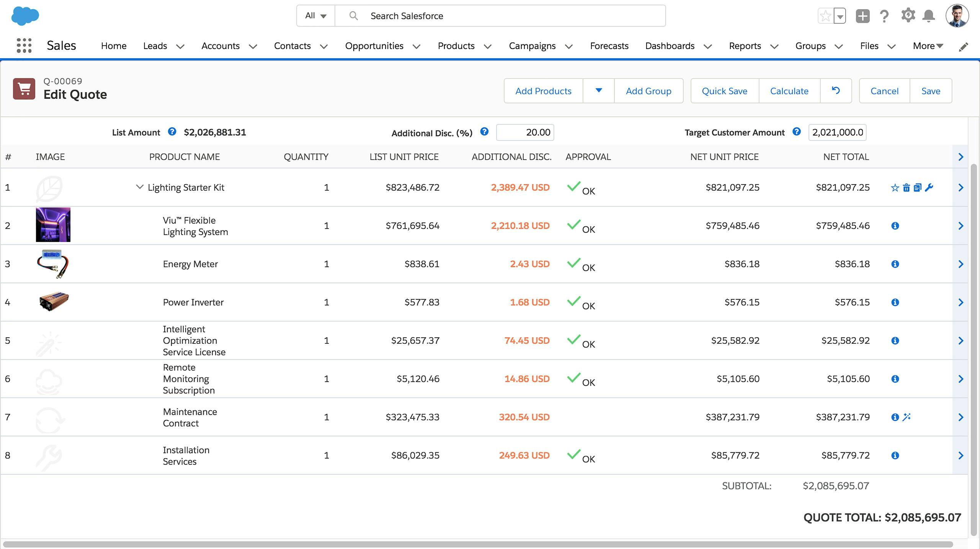The image size is (980, 549).
Task: Go to the Home tab
Action: click(x=114, y=46)
